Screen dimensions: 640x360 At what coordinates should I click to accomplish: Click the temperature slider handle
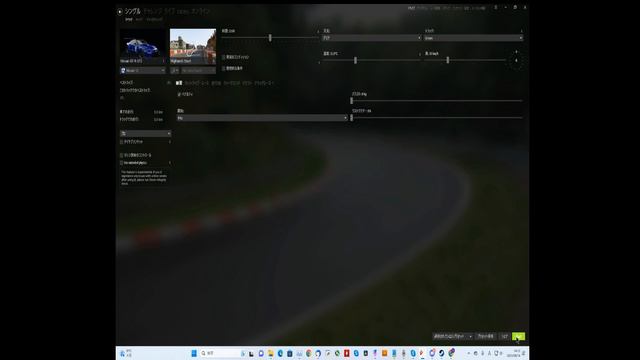pyautogui.click(x=356, y=60)
